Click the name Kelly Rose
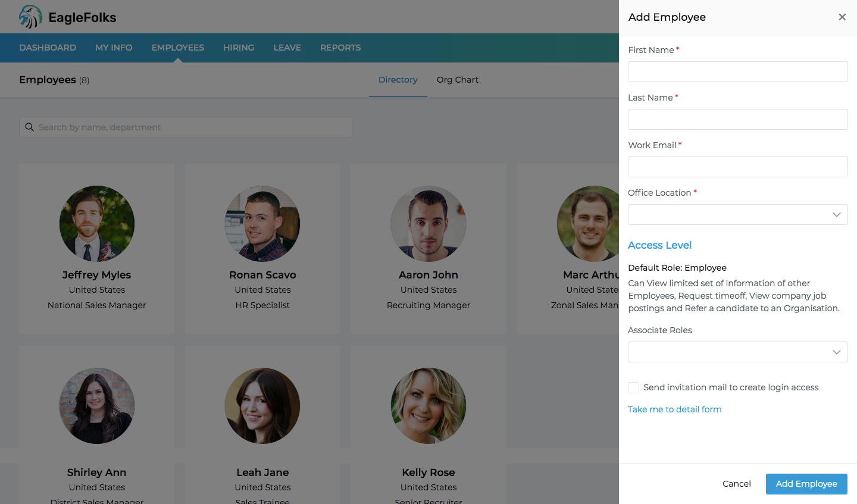This screenshot has width=857, height=504. point(428,472)
